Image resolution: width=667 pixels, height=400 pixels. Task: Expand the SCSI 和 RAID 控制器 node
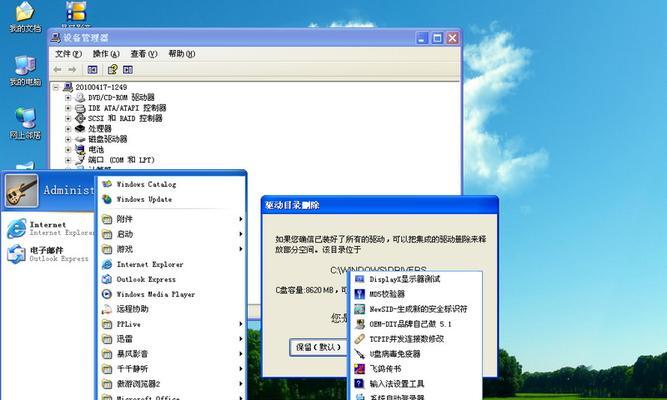click(68, 118)
